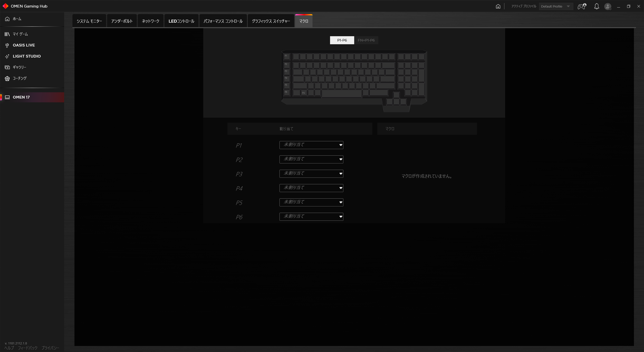This screenshot has width=644, height=352.
Task: Select the P6 key on keyboard diagram
Action: 287,93
